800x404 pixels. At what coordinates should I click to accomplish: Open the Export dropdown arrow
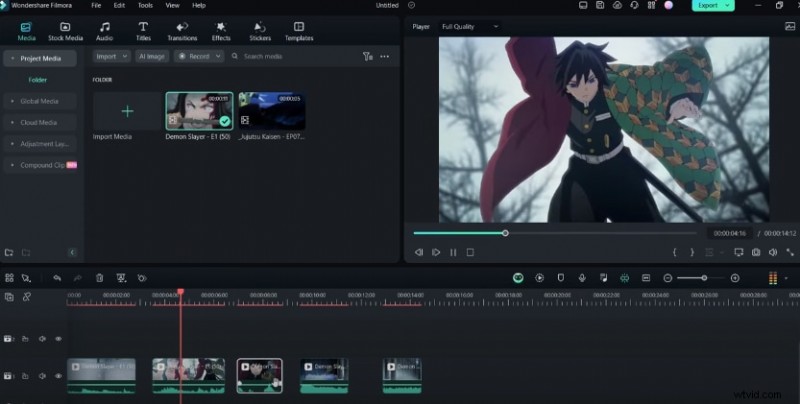point(728,5)
